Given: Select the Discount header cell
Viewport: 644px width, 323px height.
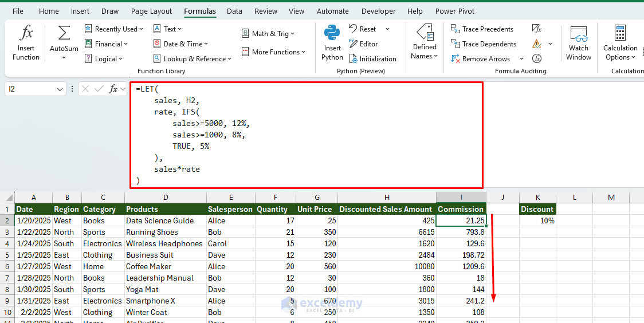Looking at the screenshot, I should tap(537, 209).
